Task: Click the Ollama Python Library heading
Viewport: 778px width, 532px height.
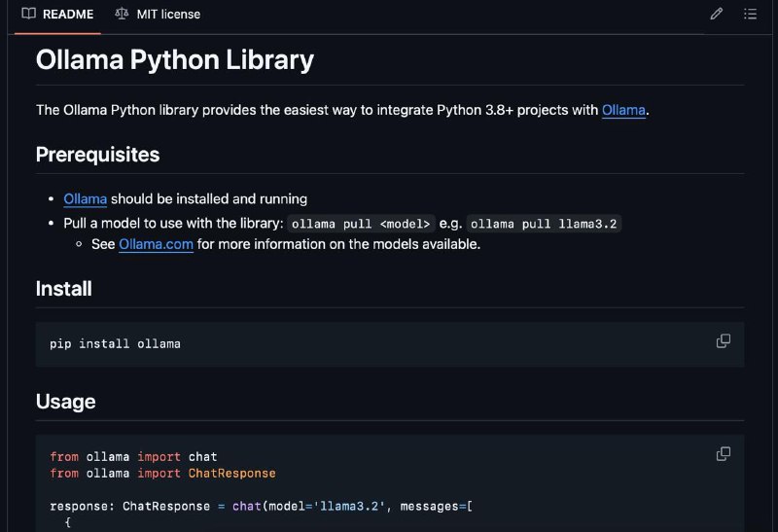Action: 175,60
